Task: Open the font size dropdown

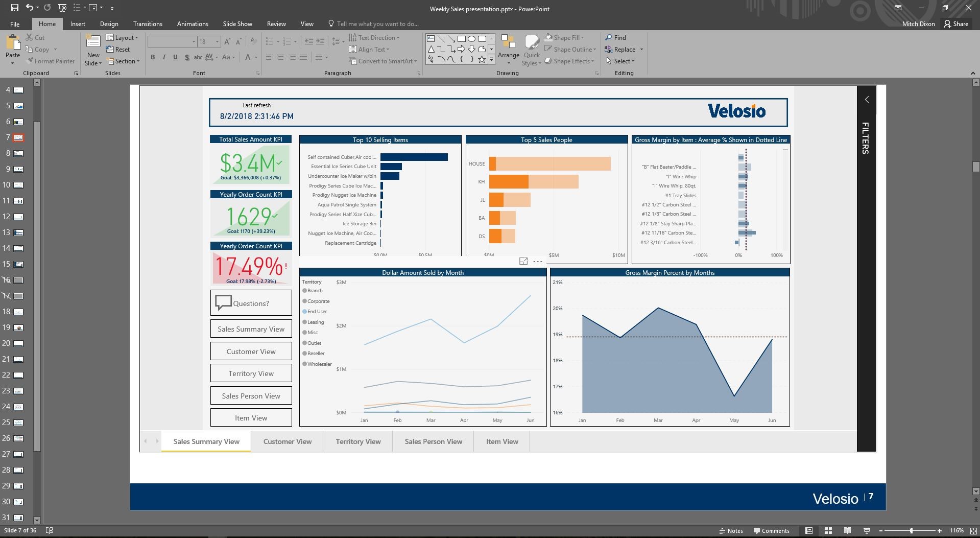Action: (217, 41)
